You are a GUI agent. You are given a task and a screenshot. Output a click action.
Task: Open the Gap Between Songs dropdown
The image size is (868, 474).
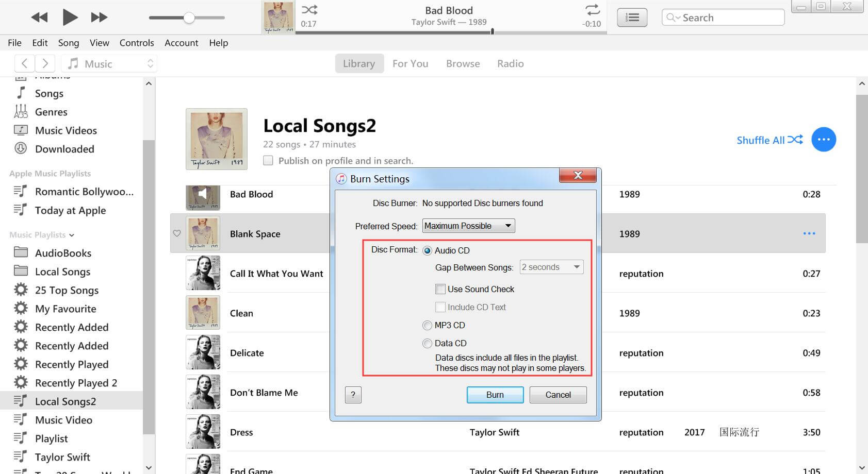551,267
